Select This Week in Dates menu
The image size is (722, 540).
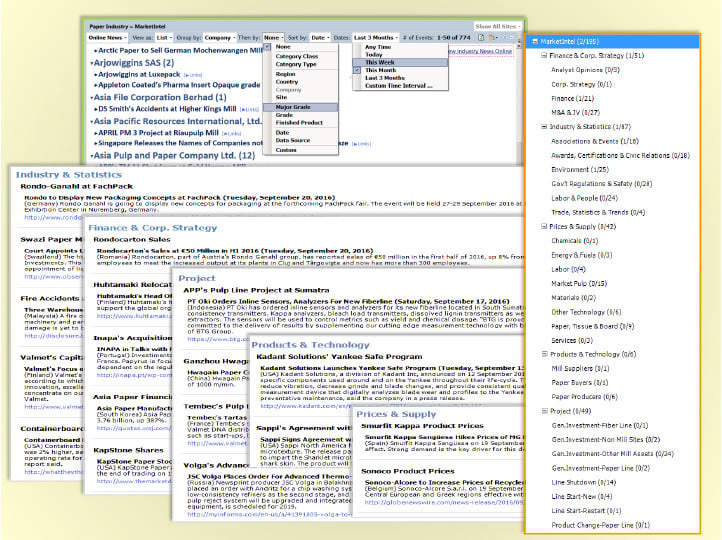point(400,63)
